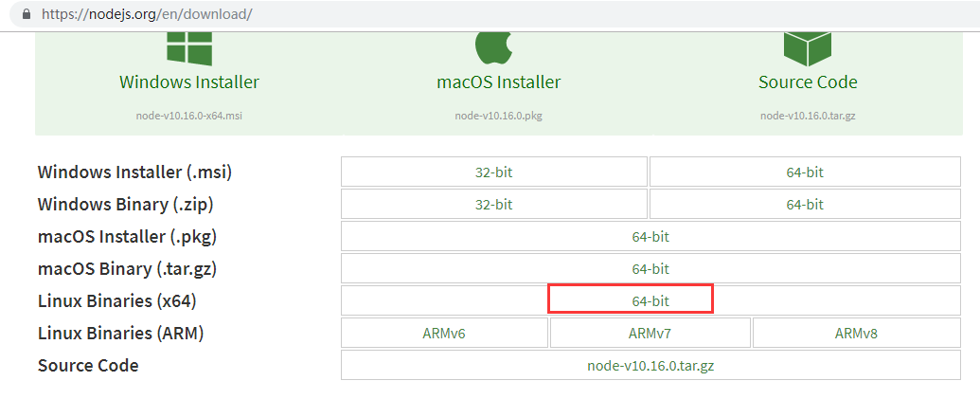Viewport: 980px width, 399px height.
Task: Click the Source Code heading link
Action: [808, 82]
